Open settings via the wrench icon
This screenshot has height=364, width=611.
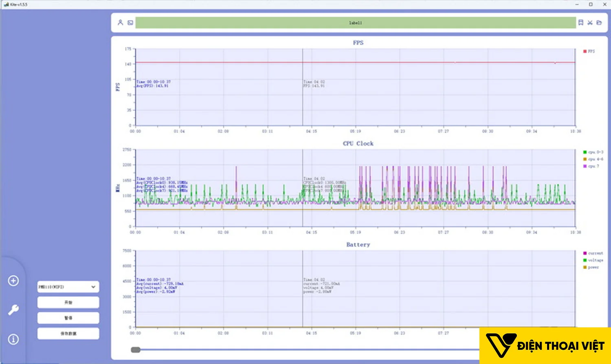(x=13, y=310)
